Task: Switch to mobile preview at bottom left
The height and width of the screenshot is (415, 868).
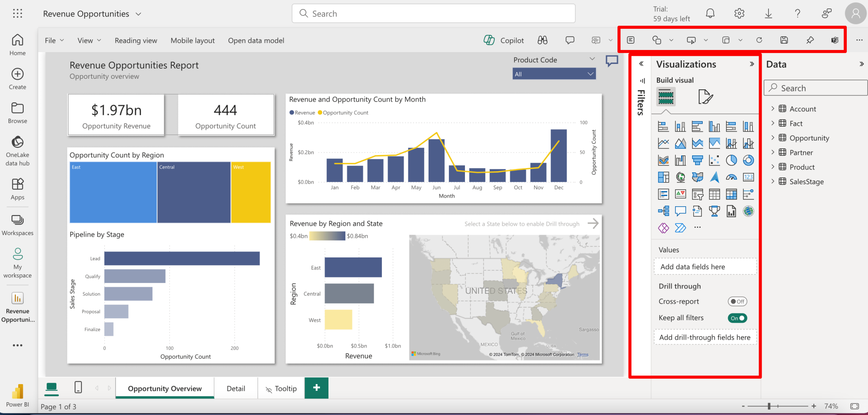Action: coord(78,387)
